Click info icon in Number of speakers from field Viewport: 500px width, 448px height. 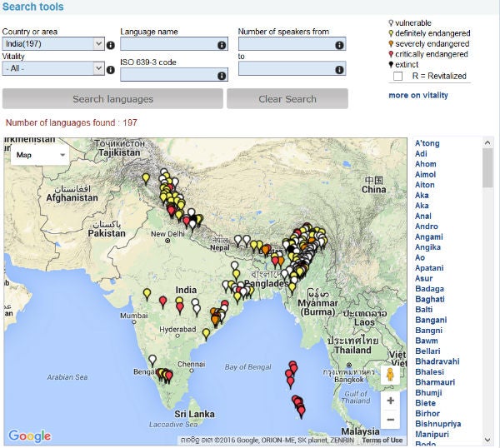339,45
